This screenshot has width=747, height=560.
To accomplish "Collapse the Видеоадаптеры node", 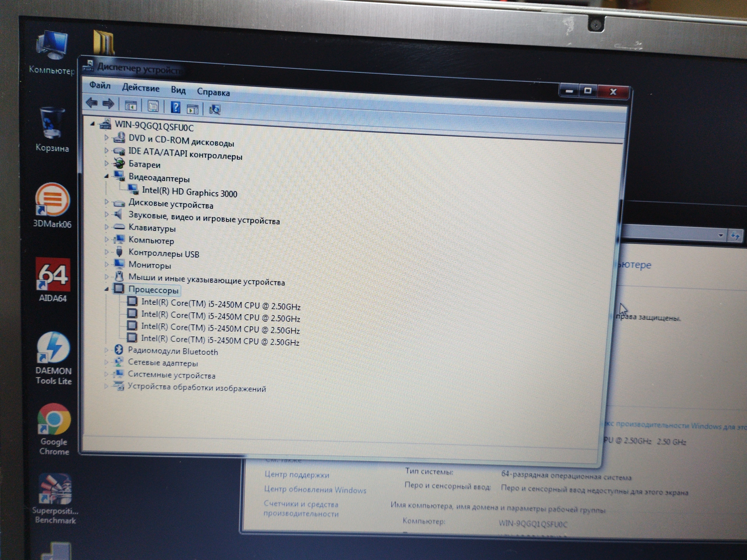I will 107,176.
